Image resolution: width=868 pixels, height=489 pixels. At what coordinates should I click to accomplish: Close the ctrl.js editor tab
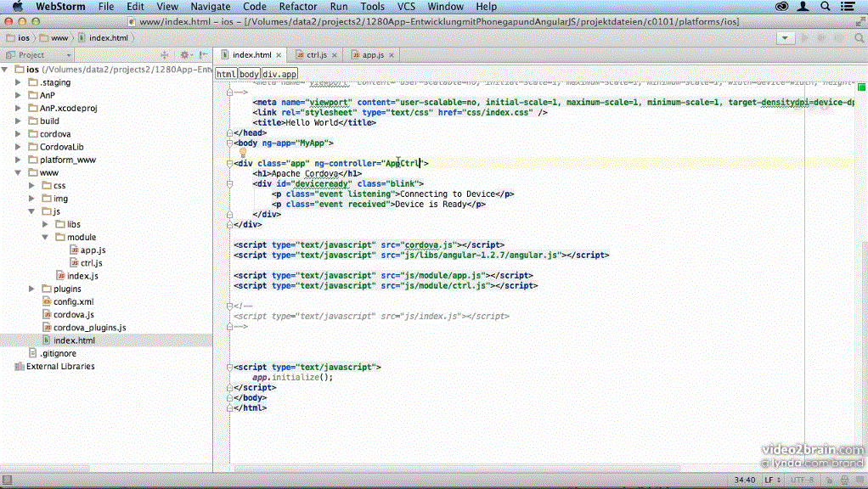click(335, 55)
